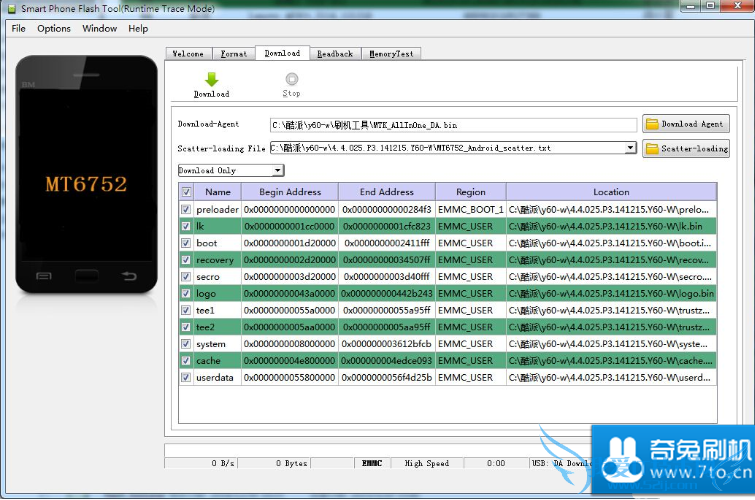Switch to the MemoryTest tab

[390, 54]
